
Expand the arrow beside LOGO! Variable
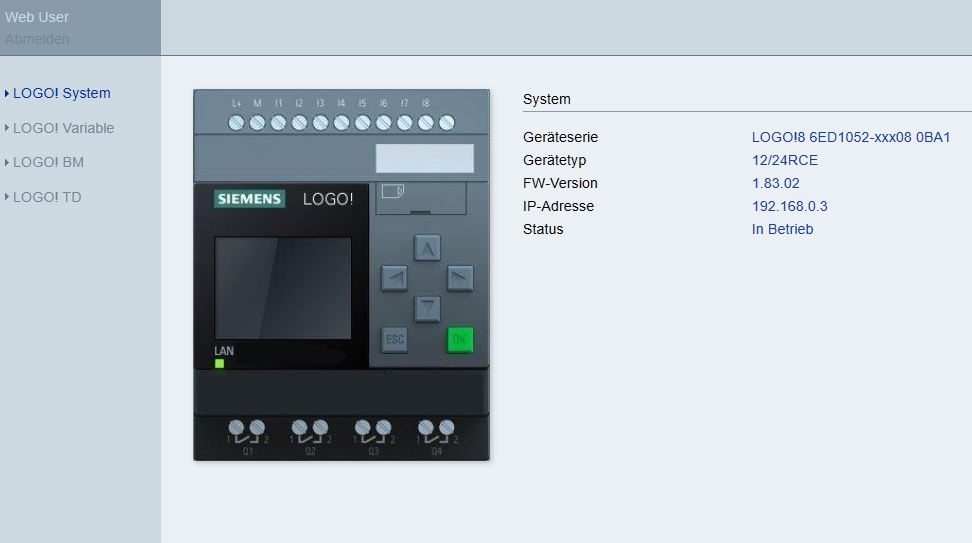coord(7,128)
